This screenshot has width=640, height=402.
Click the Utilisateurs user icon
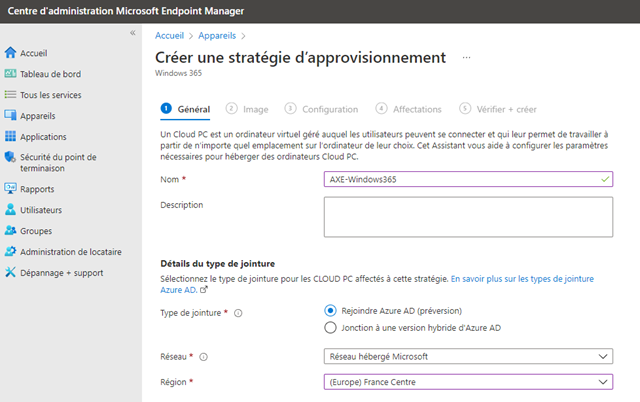(10, 210)
